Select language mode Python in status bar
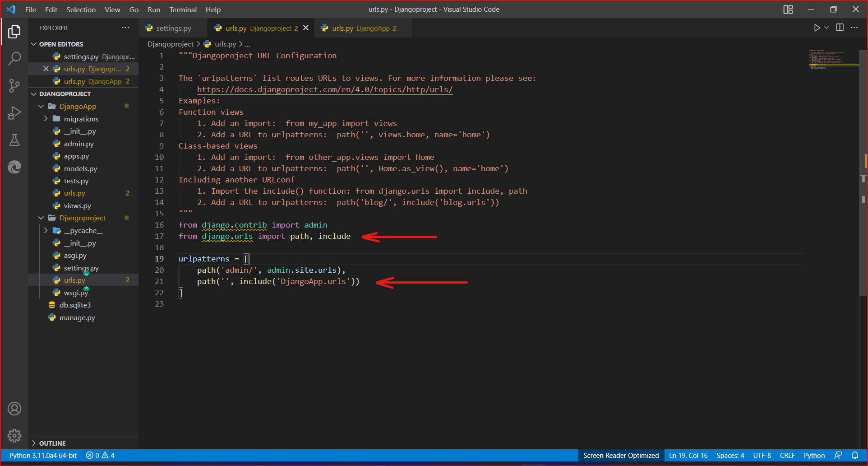 (814, 455)
